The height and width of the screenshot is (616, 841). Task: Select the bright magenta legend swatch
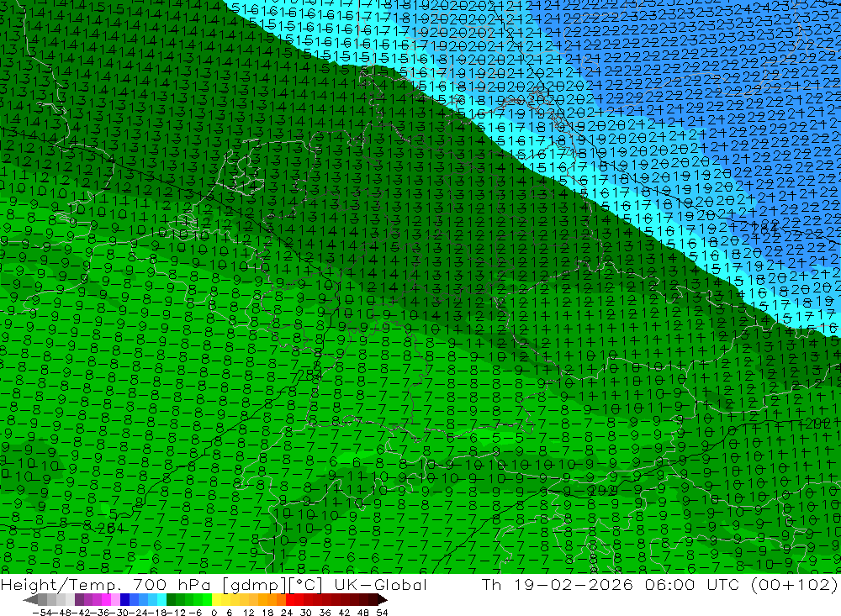click(x=106, y=599)
